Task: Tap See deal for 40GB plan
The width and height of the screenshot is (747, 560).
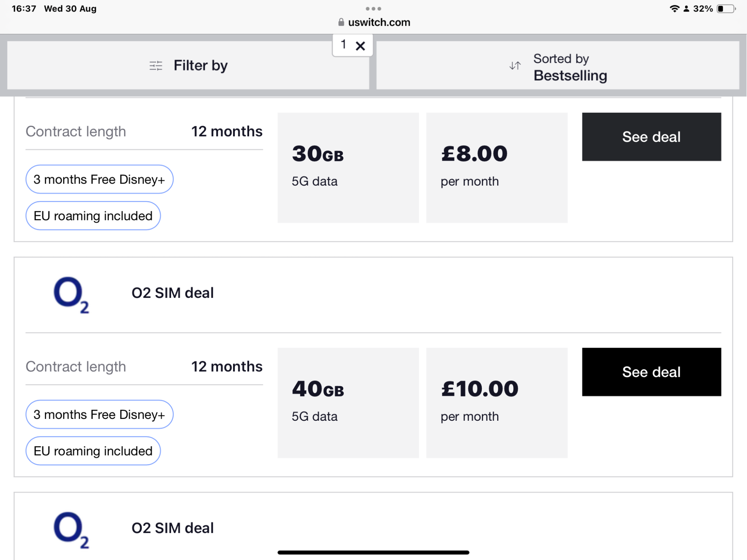Action: [651, 372]
